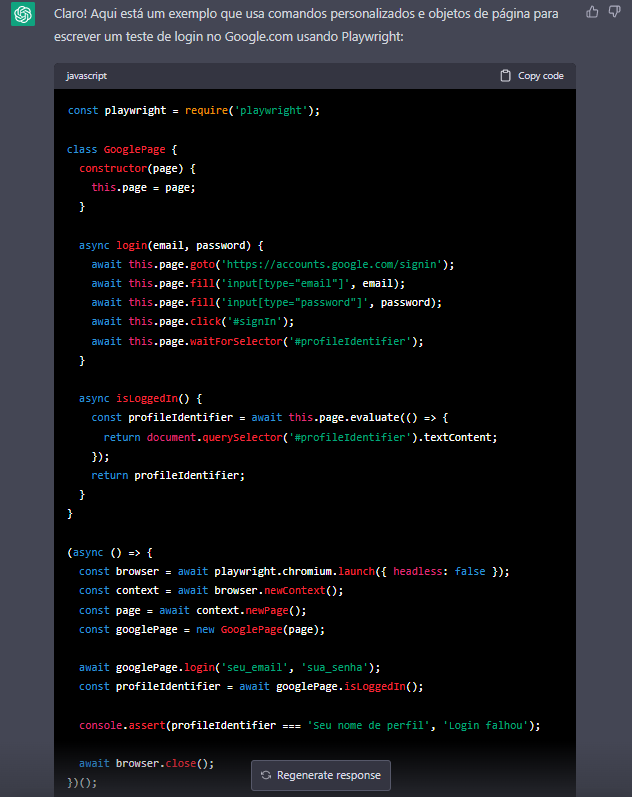Click the fill input[type="password"] line
The height and width of the screenshot is (797, 632).
point(266,302)
